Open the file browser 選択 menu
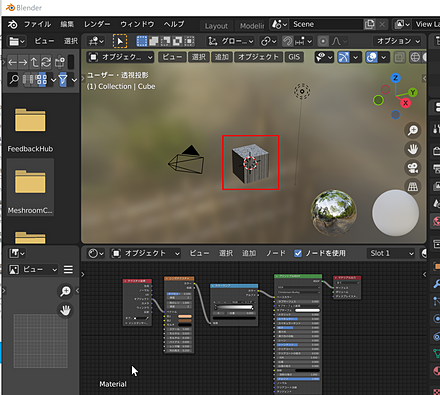The height and width of the screenshot is (395, 440). click(x=71, y=41)
